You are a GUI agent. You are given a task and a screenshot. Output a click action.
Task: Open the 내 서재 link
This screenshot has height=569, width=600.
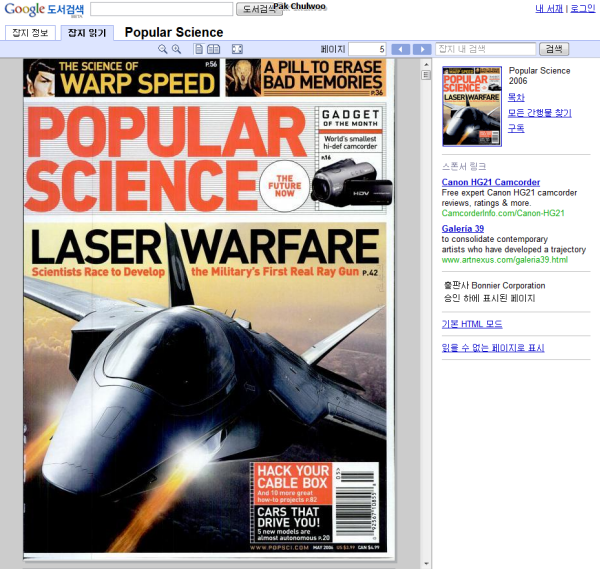pyautogui.click(x=549, y=8)
